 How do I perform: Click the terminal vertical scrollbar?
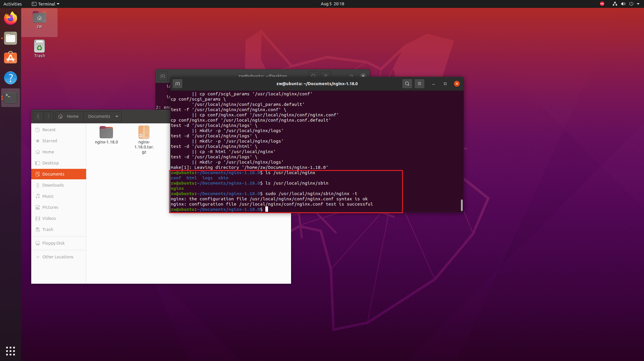[x=462, y=205]
